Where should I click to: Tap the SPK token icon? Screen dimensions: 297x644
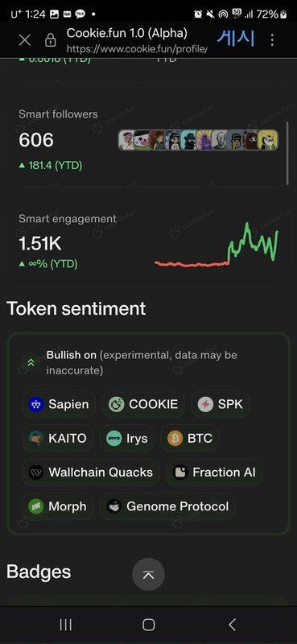click(205, 405)
